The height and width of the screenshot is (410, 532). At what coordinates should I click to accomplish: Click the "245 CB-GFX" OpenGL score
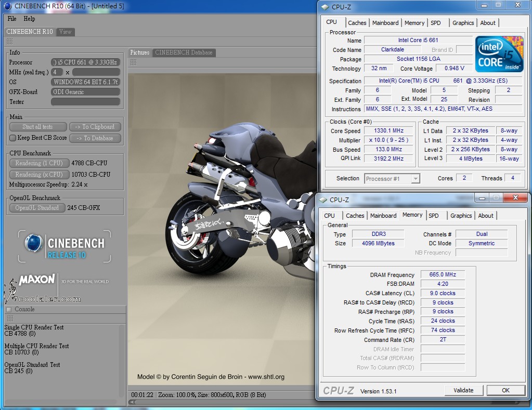click(83, 208)
